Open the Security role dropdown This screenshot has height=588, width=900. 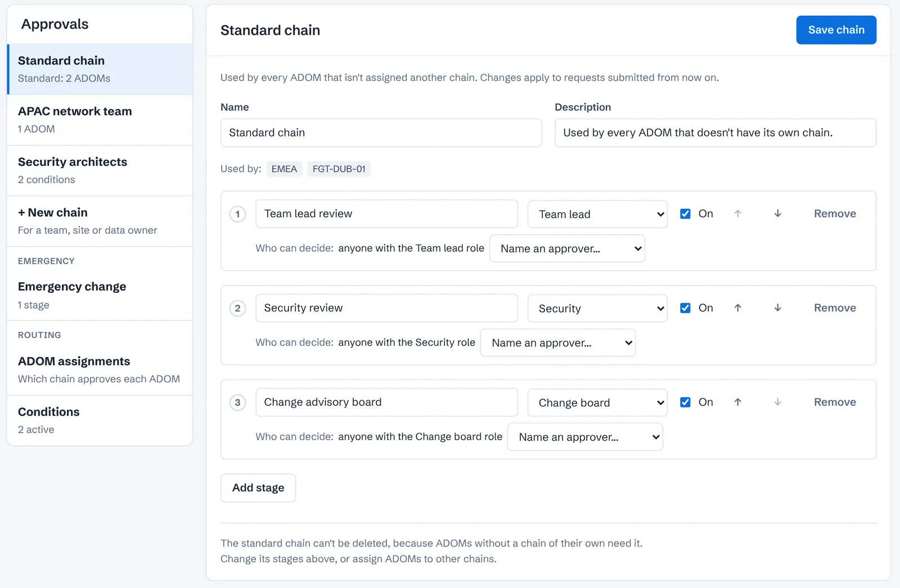click(597, 309)
